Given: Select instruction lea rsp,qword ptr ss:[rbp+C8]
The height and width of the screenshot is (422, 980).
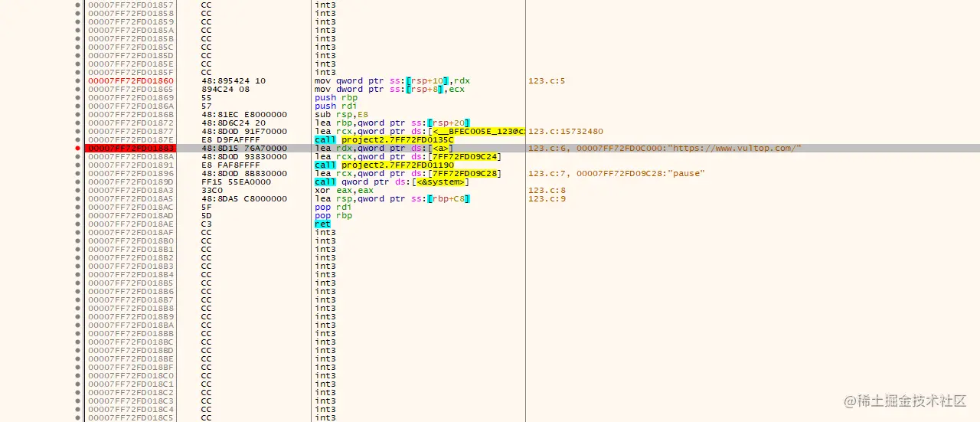Looking at the screenshot, I should tap(392, 198).
